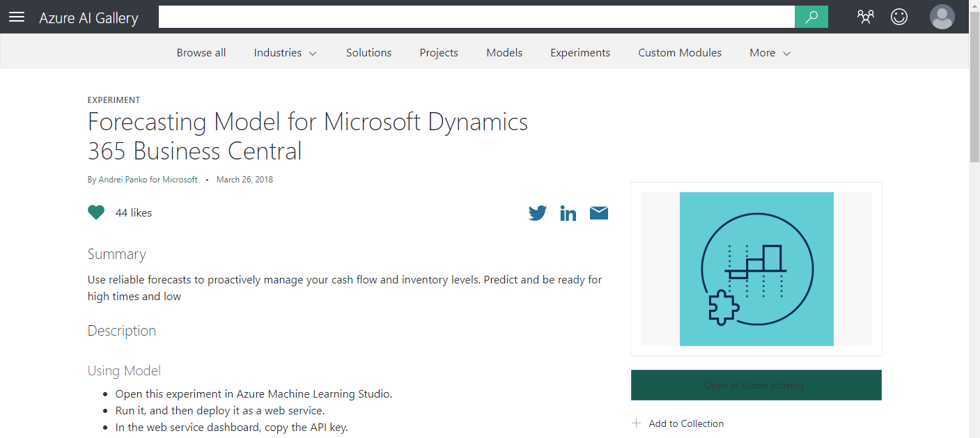Click the plus icon beside Add to Collection
Viewport: 980px width, 438px height.
(x=636, y=423)
